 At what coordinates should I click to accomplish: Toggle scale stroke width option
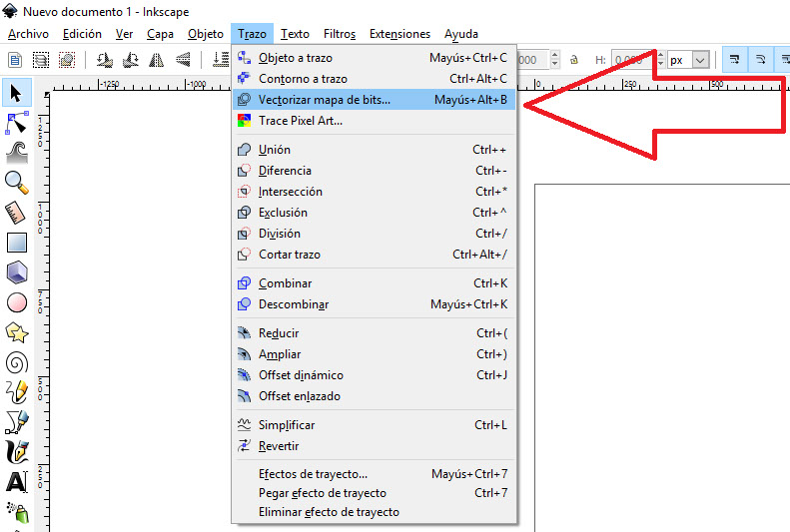[x=735, y=60]
